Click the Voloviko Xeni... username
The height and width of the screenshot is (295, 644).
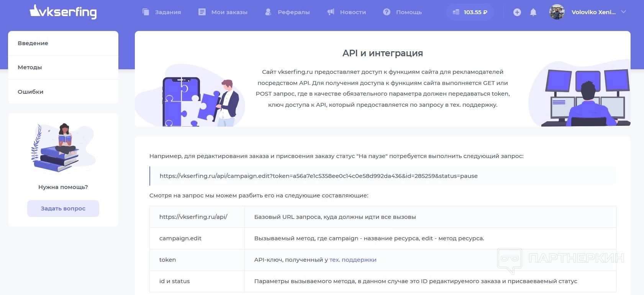(593, 12)
